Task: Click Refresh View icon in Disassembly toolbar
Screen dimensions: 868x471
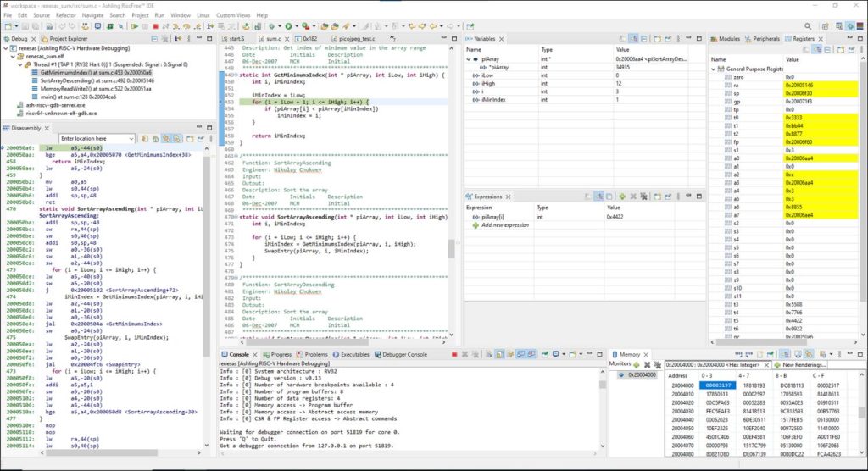Action: 144,138
